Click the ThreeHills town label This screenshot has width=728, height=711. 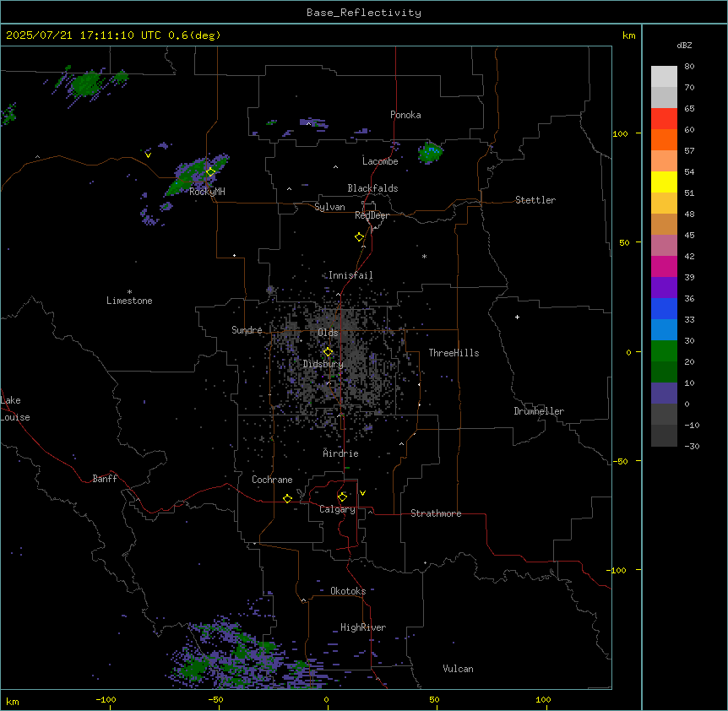pos(454,353)
